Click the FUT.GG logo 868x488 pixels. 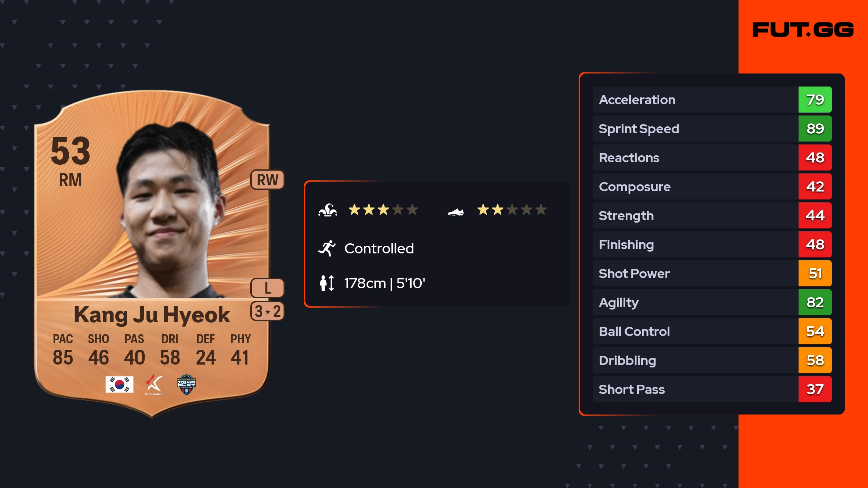pos(803,30)
